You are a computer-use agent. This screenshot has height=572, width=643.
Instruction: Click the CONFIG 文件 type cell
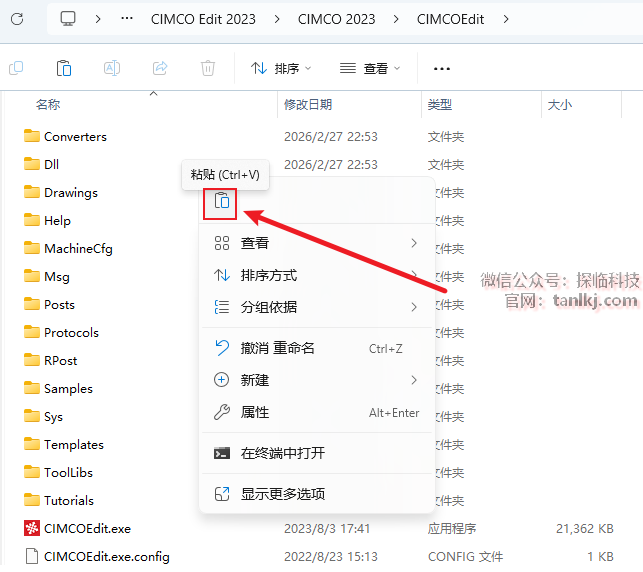[465, 556]
